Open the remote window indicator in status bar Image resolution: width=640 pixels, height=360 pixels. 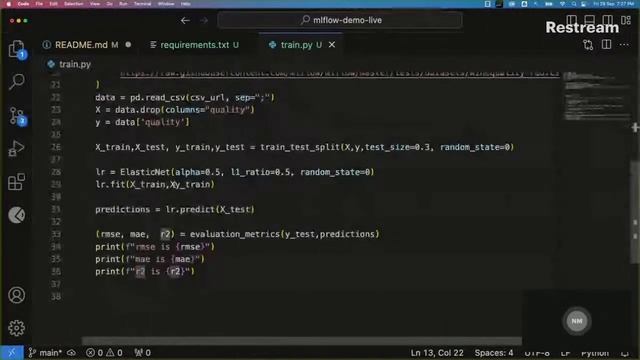[x=11, y=353]
